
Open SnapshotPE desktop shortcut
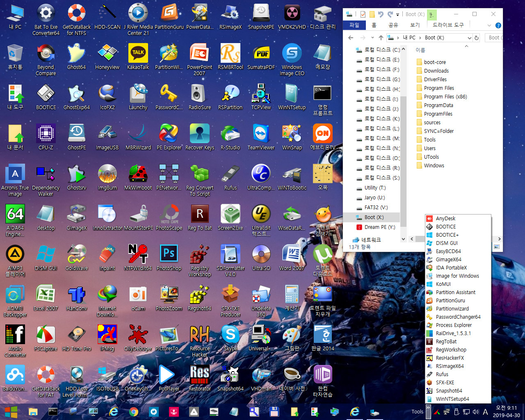point(261,17)
